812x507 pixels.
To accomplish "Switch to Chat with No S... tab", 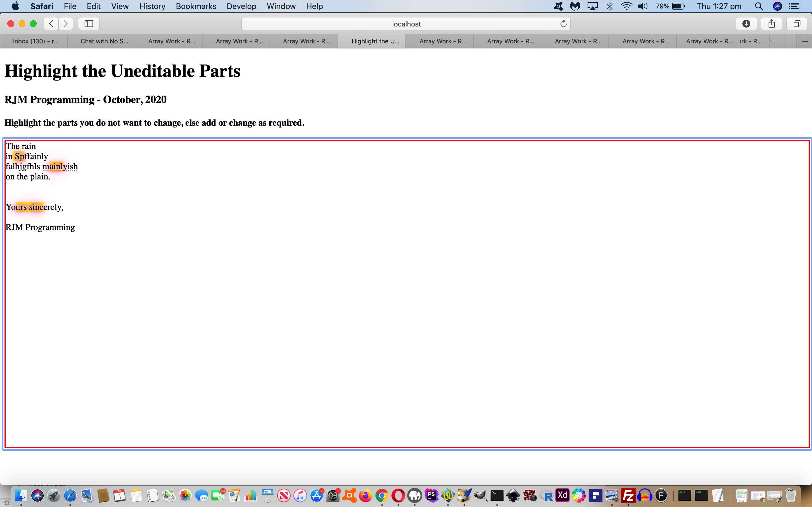I will pyautogui.click(x=104, y=41).
